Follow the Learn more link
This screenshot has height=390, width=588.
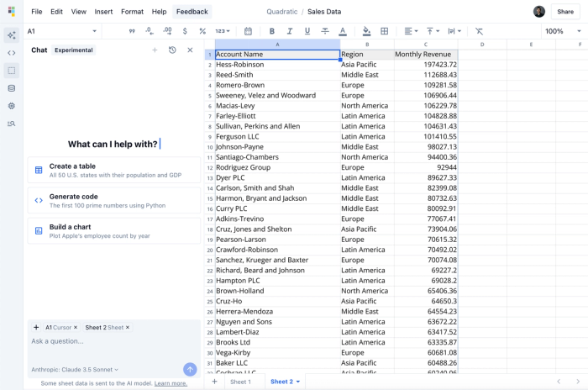pyautogui.click(x=171, y=383)
